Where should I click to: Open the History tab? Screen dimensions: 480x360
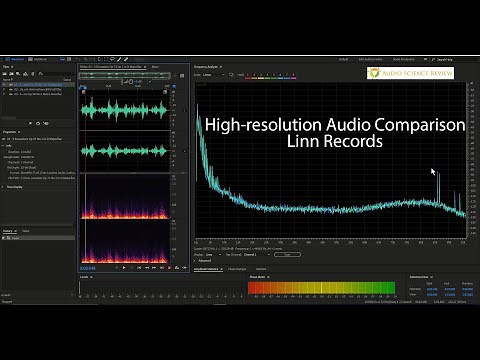8,231
